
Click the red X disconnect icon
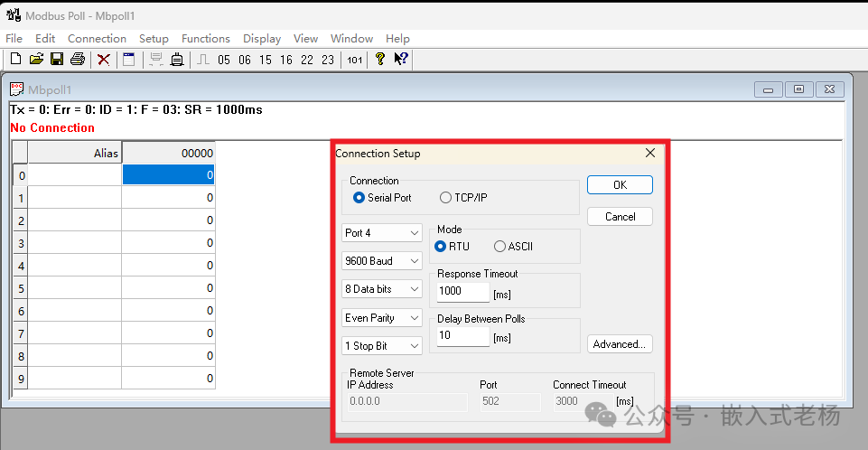[x=104, y=60]
